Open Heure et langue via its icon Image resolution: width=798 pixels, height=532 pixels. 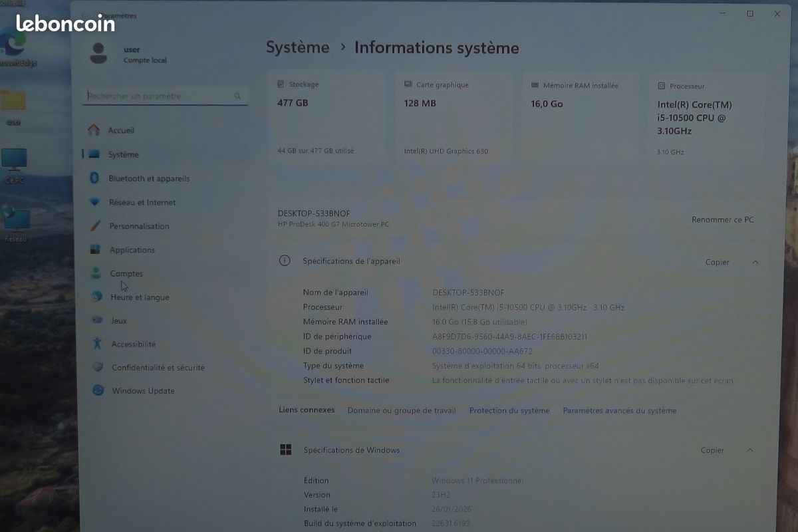(x=97, y=297)
